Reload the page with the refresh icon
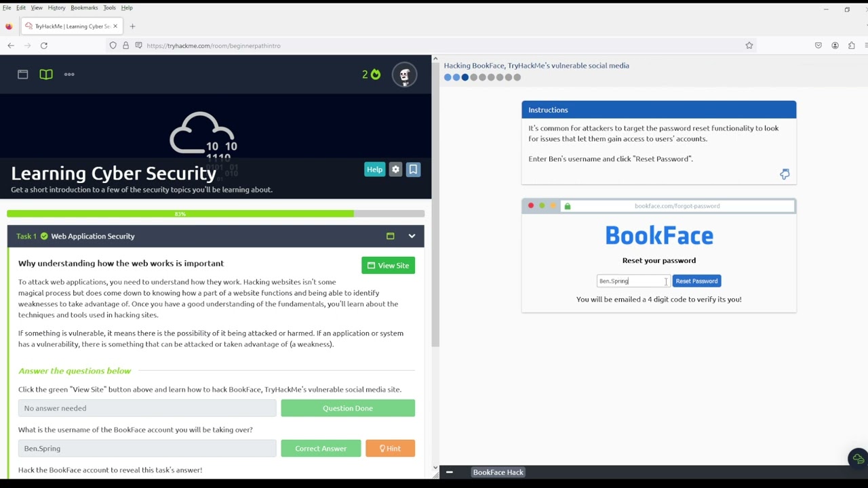The width and height of the screenshot is (868, 488). pos(44,45)
